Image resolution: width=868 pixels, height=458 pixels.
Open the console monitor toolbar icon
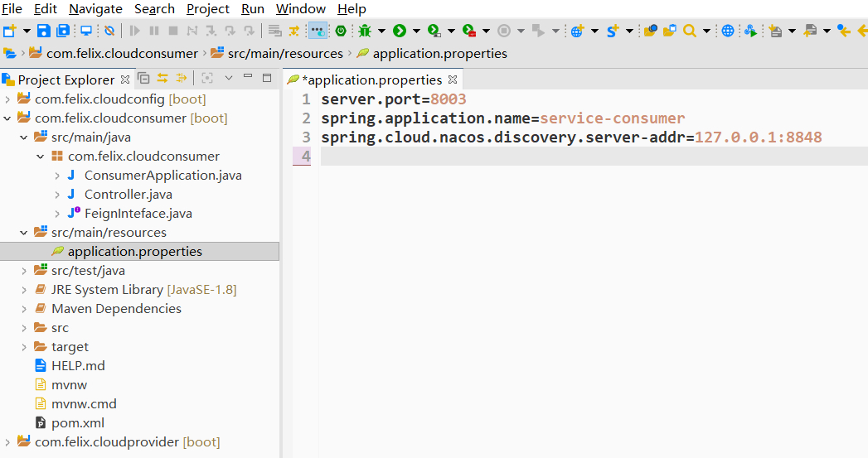click(x=86, y=31)
